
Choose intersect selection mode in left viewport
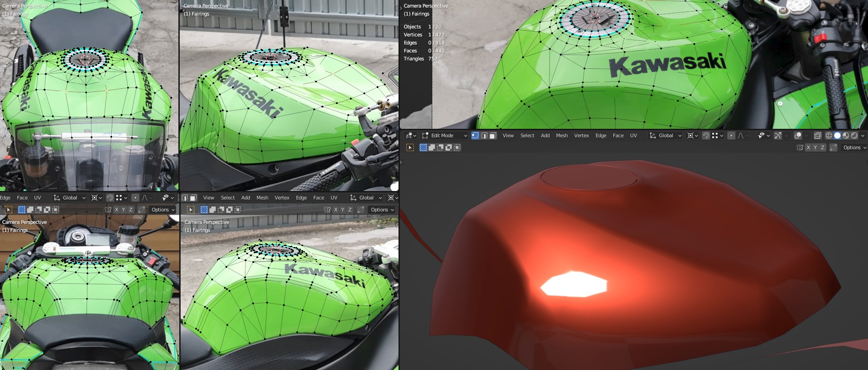click(x=55, y=210)
